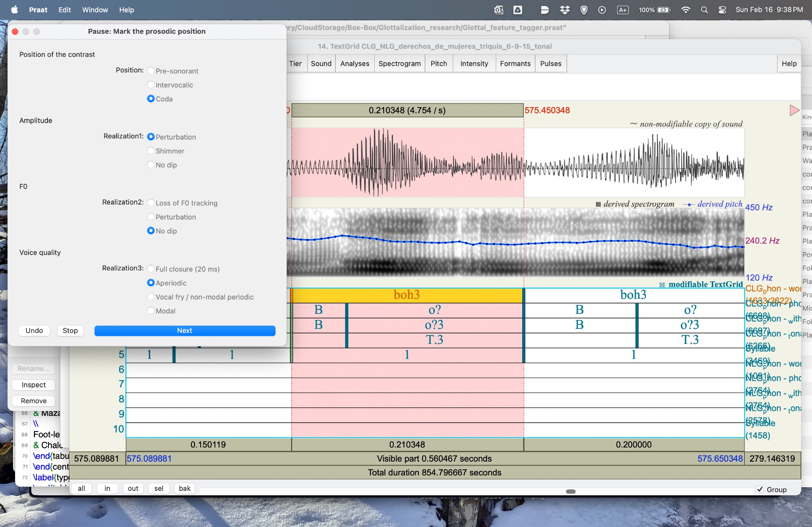The image size is (812, 527).
Task: Choose Shimmer for amplitude realization
Action: click(x=151, y=151)
